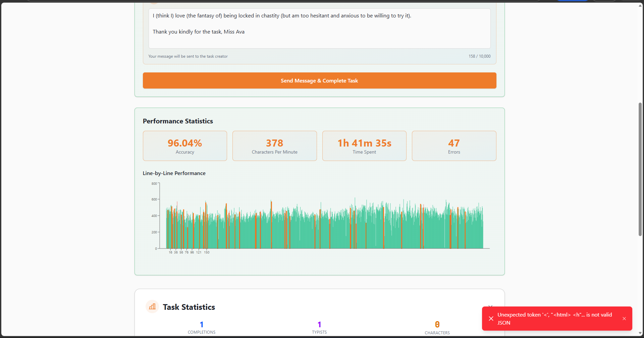
Task: Click the scroll down arrow
Action: click(x=640, y=333)
